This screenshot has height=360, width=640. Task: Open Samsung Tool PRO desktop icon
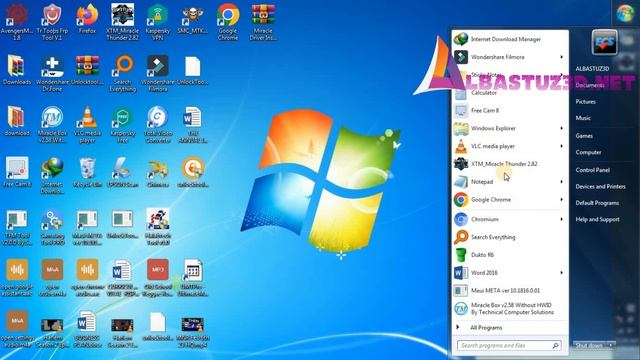[x=52, y=227]
